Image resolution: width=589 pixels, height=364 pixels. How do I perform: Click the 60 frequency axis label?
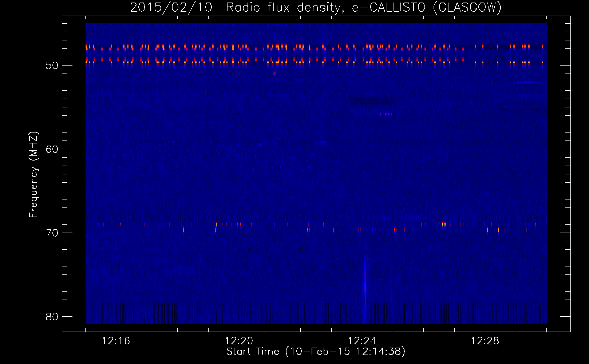click(52, 149)
